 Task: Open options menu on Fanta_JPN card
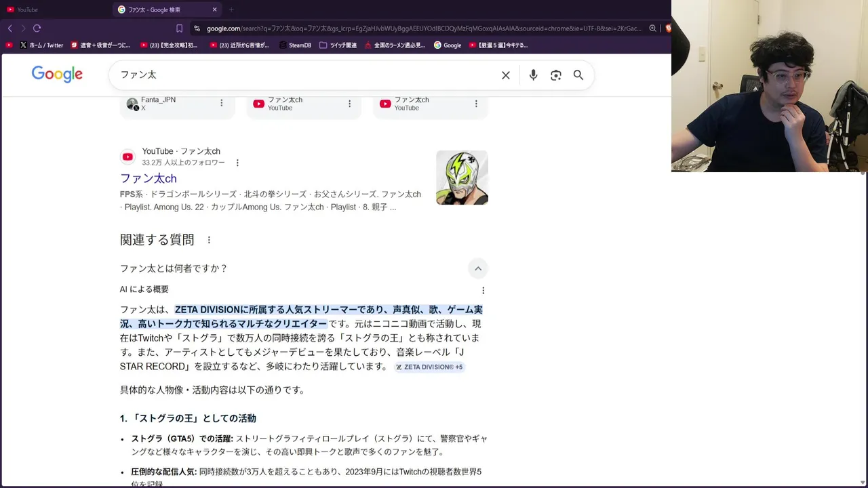click(x=222, y=103)
